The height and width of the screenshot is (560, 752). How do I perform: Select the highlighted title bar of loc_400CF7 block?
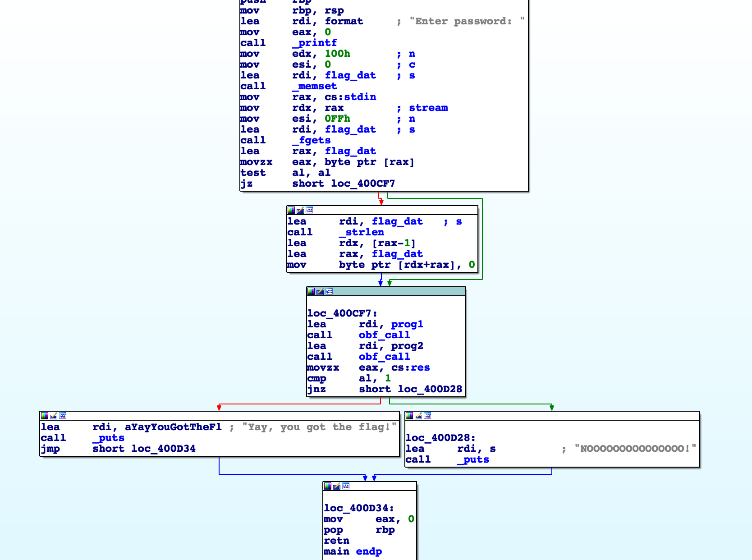click(397, 291)
